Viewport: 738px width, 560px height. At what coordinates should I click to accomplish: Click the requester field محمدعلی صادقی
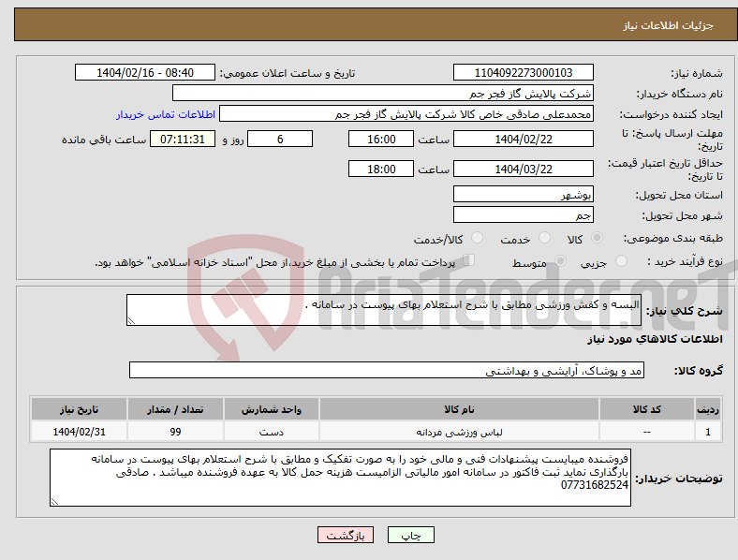coord(406,114)
